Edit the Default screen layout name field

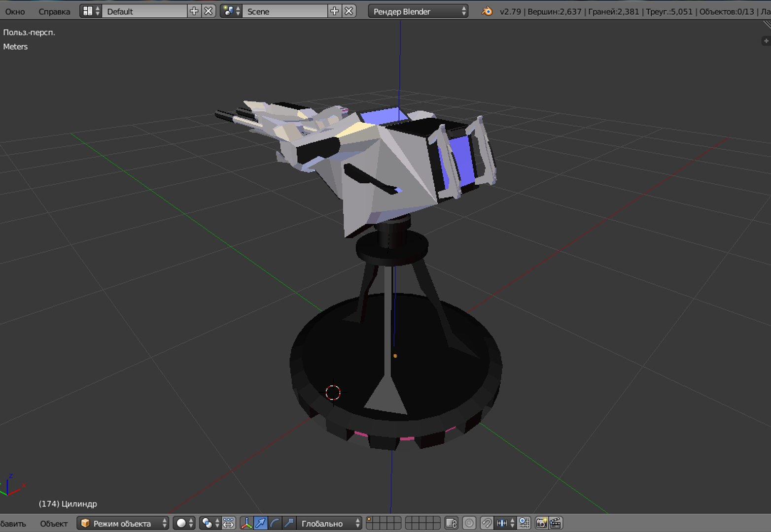[x=144, y=11]
